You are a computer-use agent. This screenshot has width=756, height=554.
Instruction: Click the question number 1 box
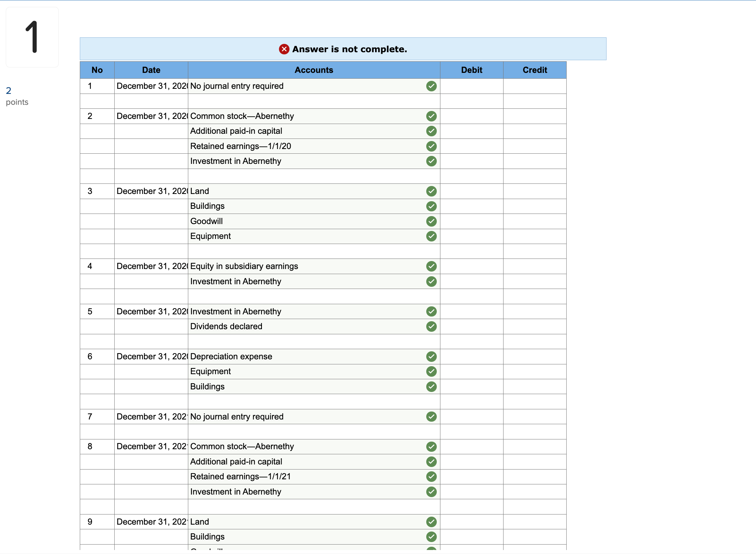[32, 36]
